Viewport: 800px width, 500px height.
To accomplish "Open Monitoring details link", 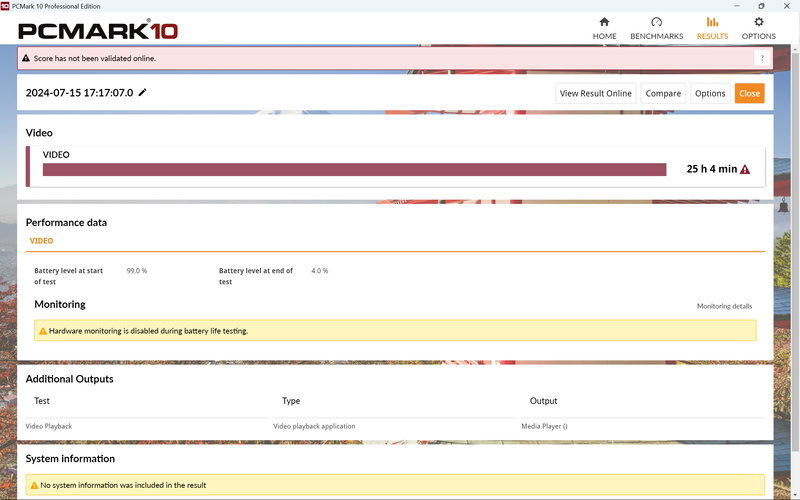I will coord(724,306).
